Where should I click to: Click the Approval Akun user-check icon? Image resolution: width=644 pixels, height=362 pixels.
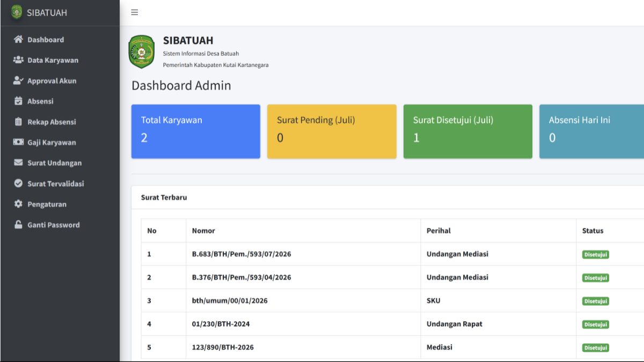[x=18, y=80]
